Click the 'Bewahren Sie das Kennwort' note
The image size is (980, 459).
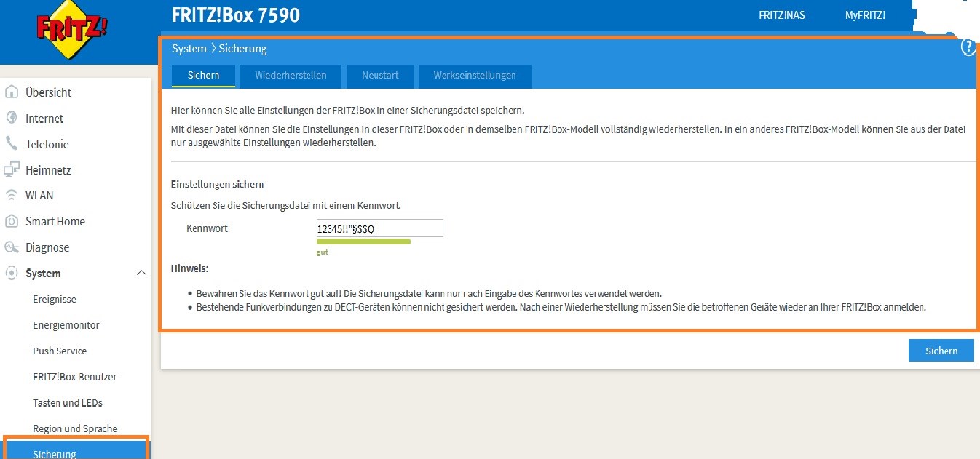point(429,294)
